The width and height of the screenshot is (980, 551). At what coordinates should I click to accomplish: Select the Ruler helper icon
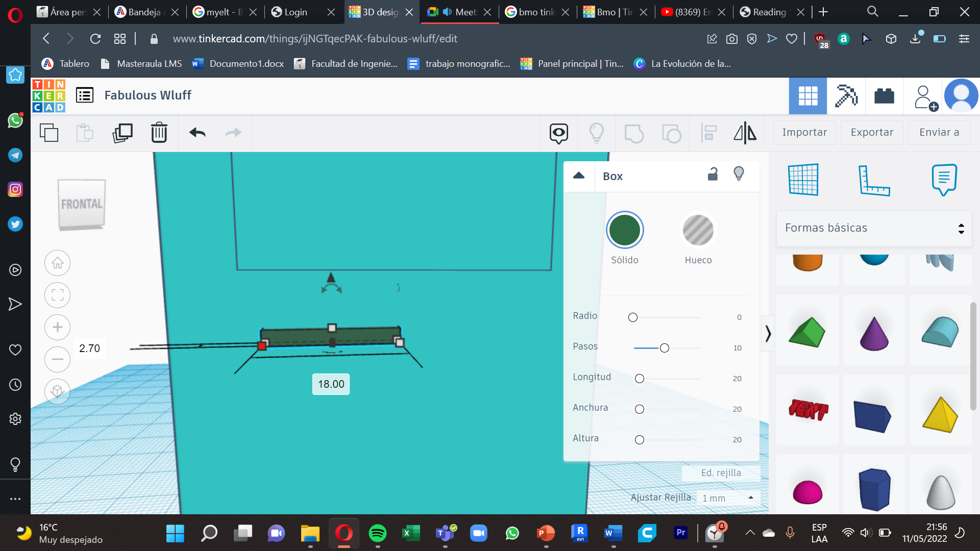coord(874,180)
